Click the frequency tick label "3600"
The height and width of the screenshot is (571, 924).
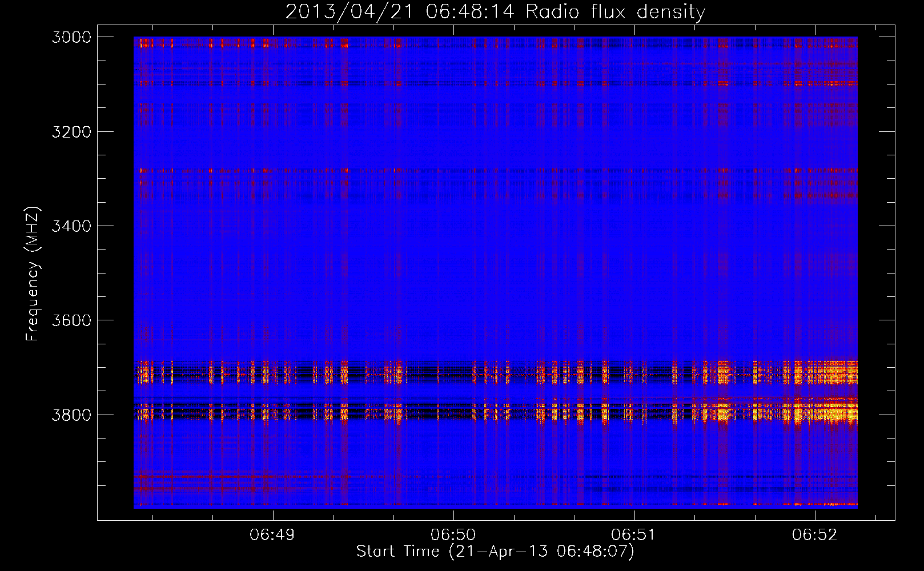(x=71, y=320)
